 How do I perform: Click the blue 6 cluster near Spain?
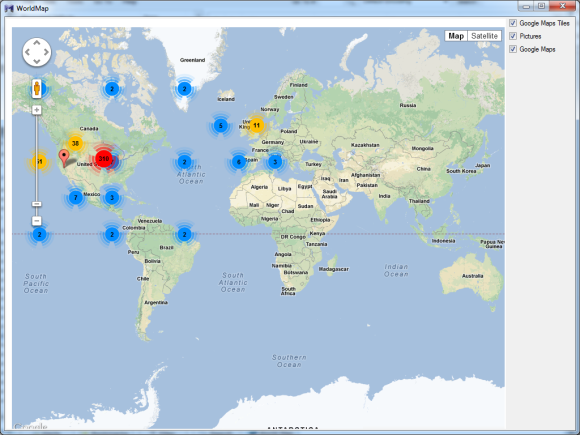coord(239,162)
